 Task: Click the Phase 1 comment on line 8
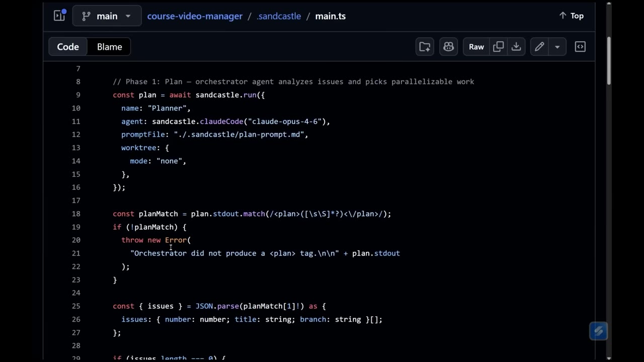coord(293,81)
